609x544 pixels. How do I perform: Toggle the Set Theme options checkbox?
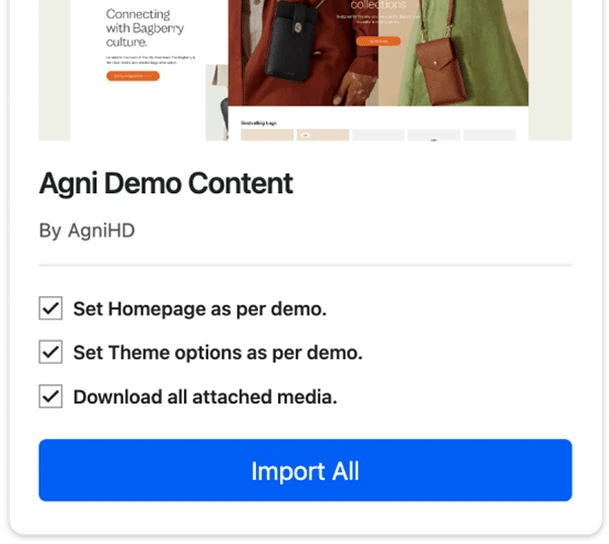(50, 352)
